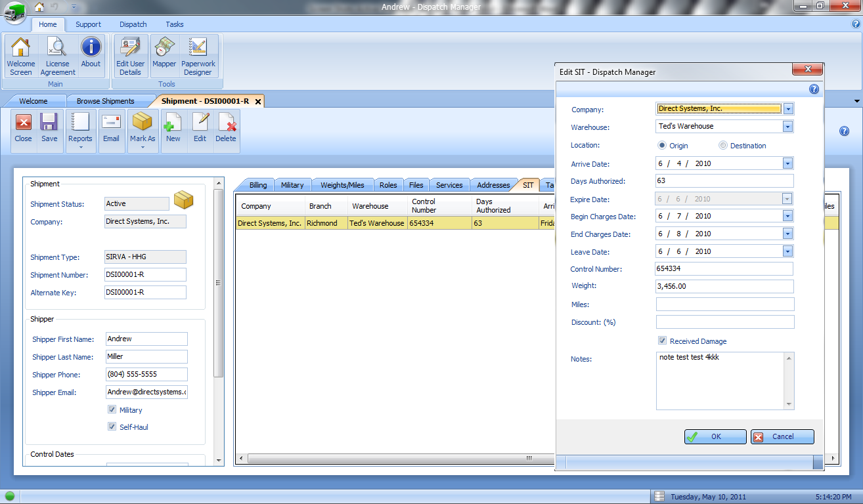Expand the Warehouse dropdown in dialog
The height and width of the screenshot is (504, 863).
click(788, 127)
